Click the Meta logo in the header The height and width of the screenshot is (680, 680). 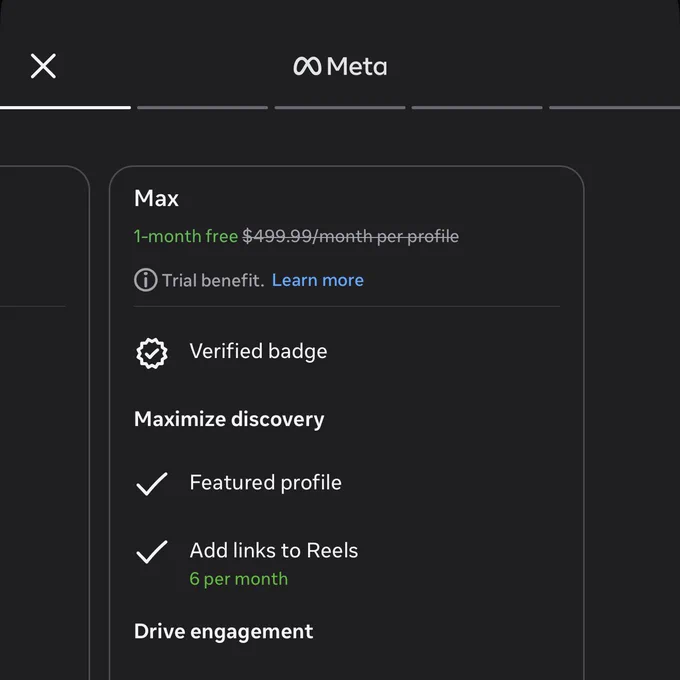point(340,66)
